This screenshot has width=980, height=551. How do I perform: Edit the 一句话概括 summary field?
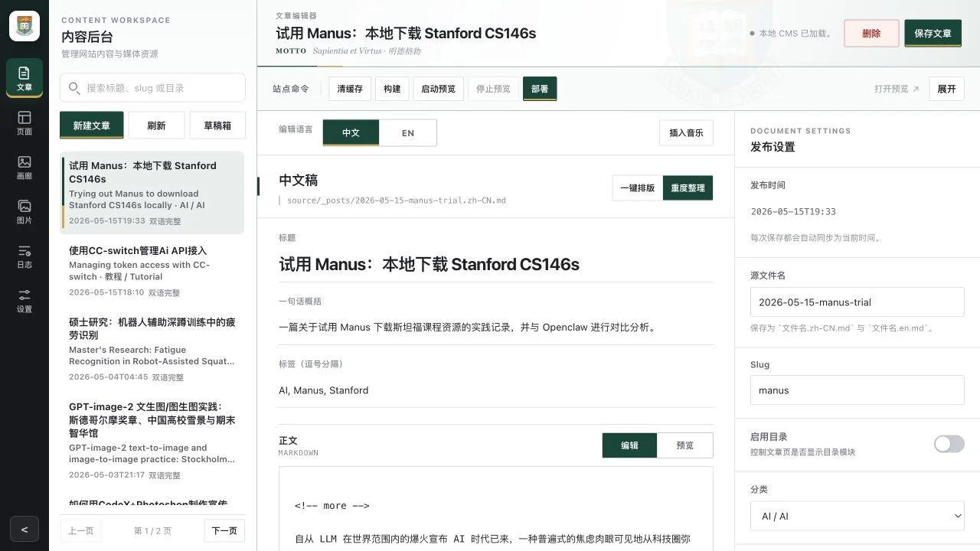point(495,328)
